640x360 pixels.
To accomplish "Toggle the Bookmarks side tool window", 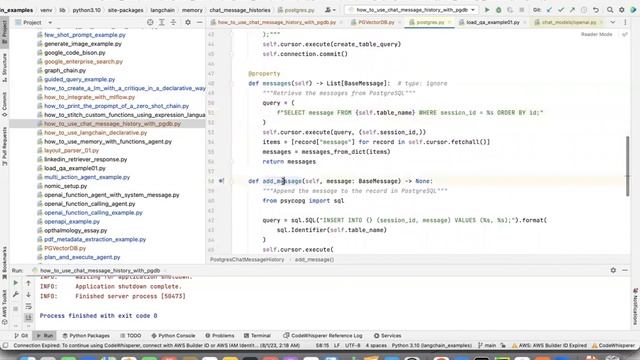I will (4, 262).
